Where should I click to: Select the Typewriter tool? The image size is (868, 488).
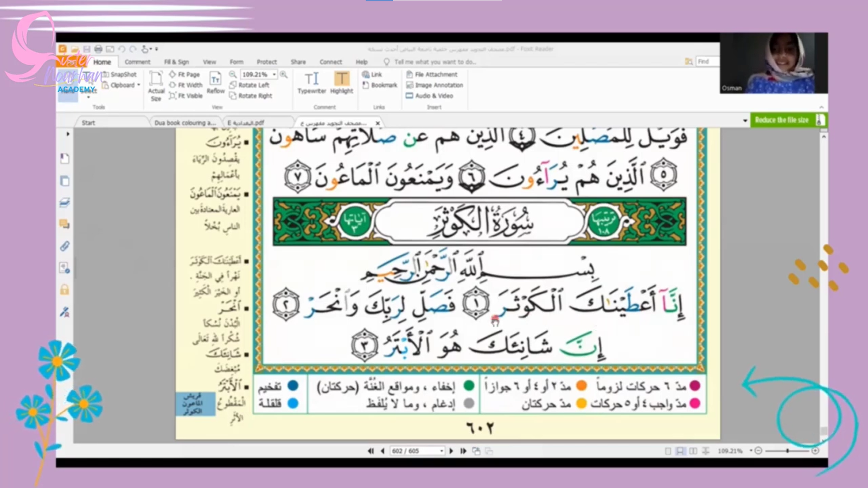312,83
